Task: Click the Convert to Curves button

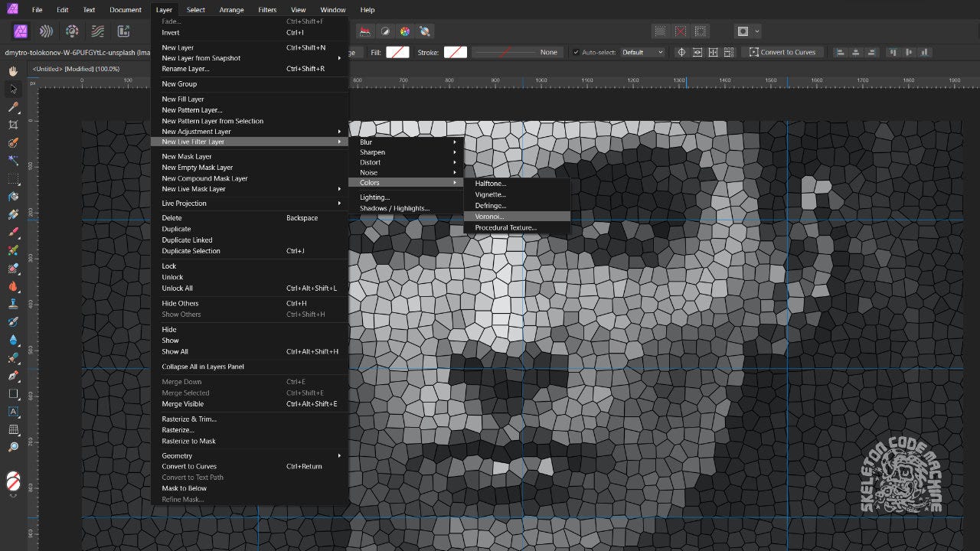Action: pos(782,52)
